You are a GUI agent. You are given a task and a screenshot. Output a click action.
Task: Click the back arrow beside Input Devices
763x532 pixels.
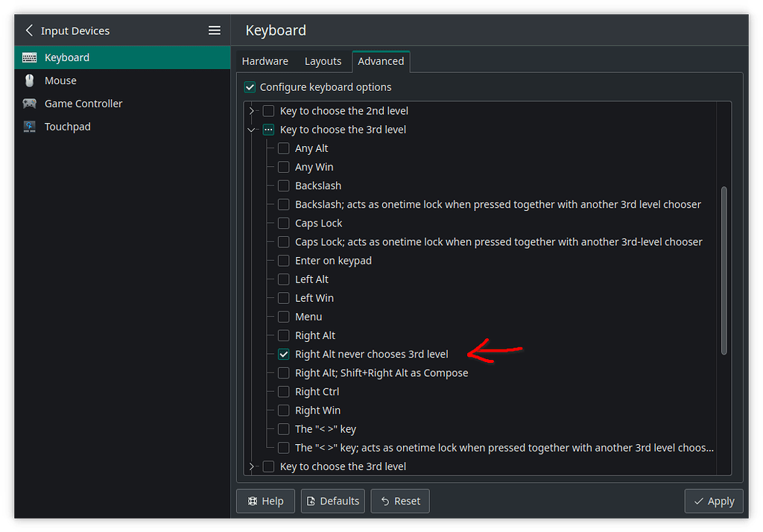(29, 30)
